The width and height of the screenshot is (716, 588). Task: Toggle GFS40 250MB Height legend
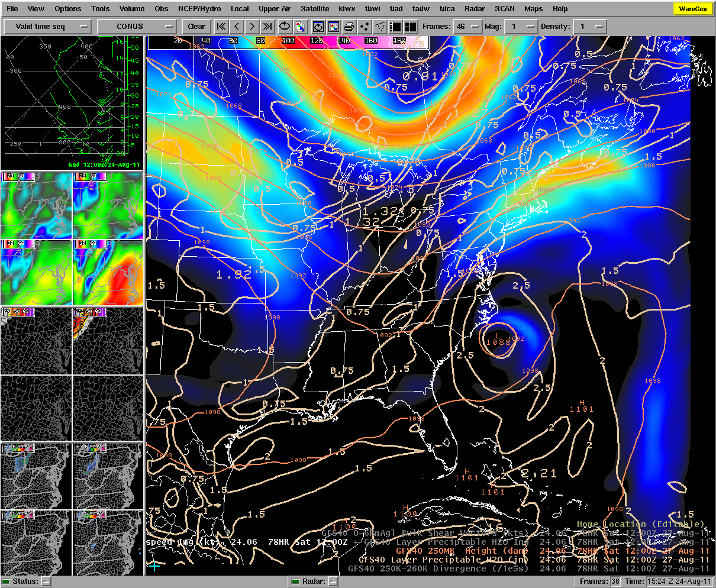[551, 551]
